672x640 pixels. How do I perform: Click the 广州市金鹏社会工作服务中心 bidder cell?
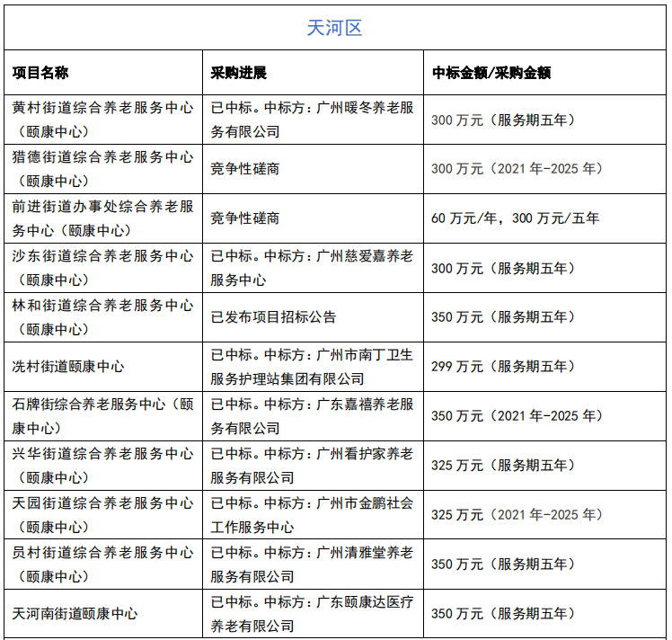point(312,514)
